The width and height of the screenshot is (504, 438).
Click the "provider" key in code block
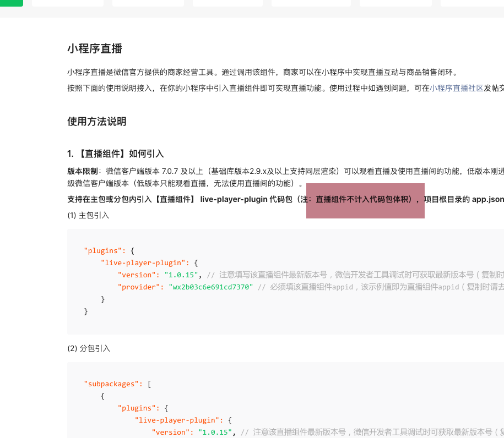pos(139,287)
